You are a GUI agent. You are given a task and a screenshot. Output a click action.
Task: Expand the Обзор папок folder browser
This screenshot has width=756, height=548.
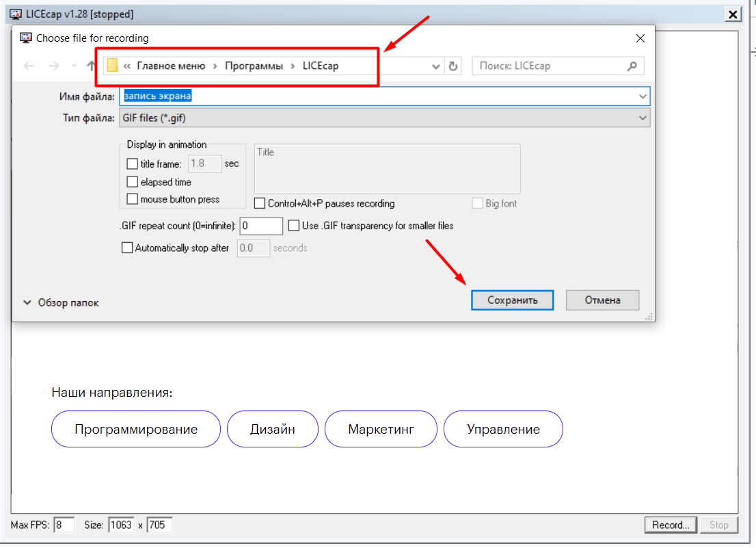tap(61, 302)
